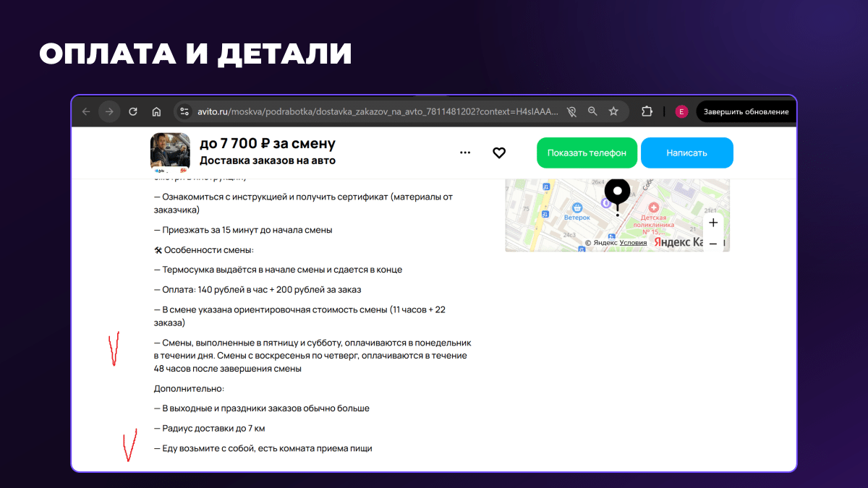The image size is (868, 488).
Task: Click the price до 7 700 ₽ за смену
Action: pyautogui.click(x=268, y=144)
